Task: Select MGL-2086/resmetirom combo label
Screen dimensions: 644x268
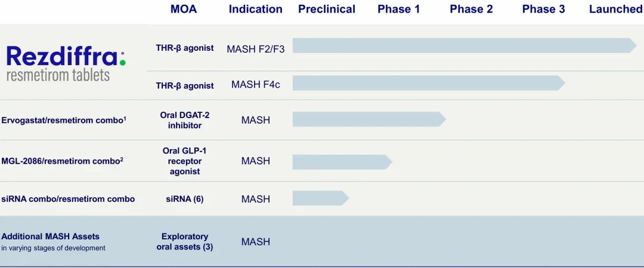Action: pos(63,161)
